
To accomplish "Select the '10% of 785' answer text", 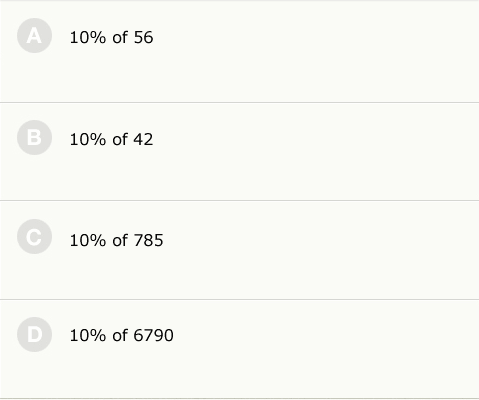I will coord(116,240).
